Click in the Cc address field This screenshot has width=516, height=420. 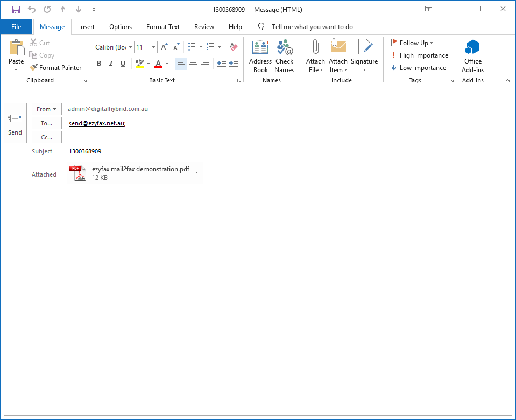click(x=289, y=137)
